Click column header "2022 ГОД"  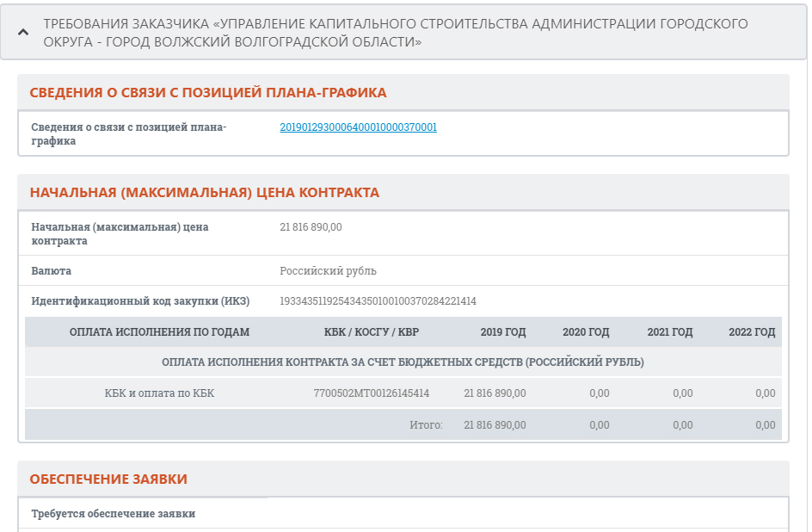752,332
